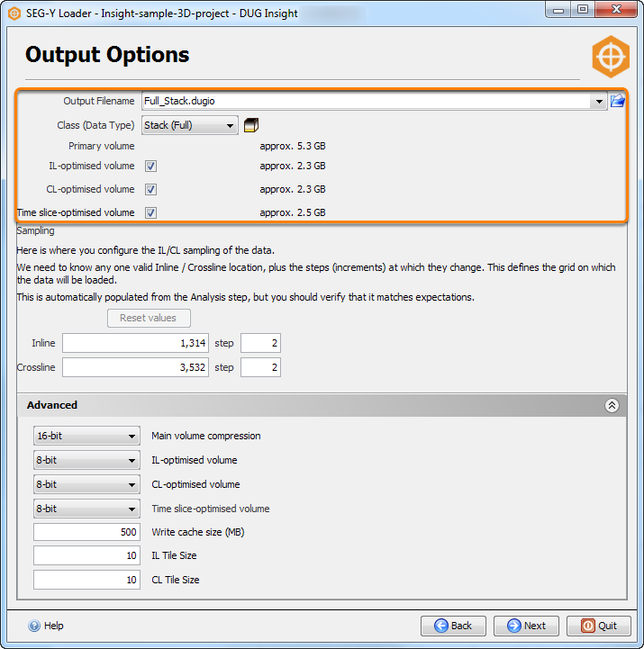Viewport: 644px width, 649px height.
Task: Open Main volume compression 16-bit dropdown
Action: pyautogui.click(x=87, y=436)
